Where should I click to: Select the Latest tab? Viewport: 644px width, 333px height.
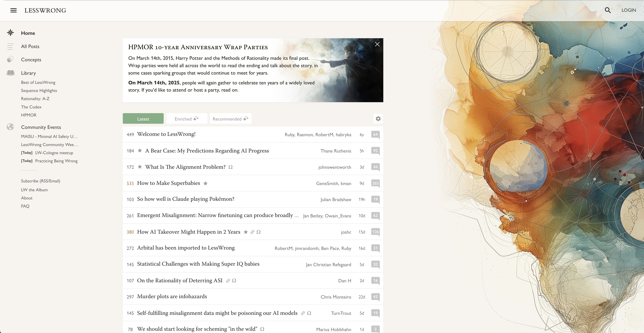pyautogui.click(x=143, y=119)
